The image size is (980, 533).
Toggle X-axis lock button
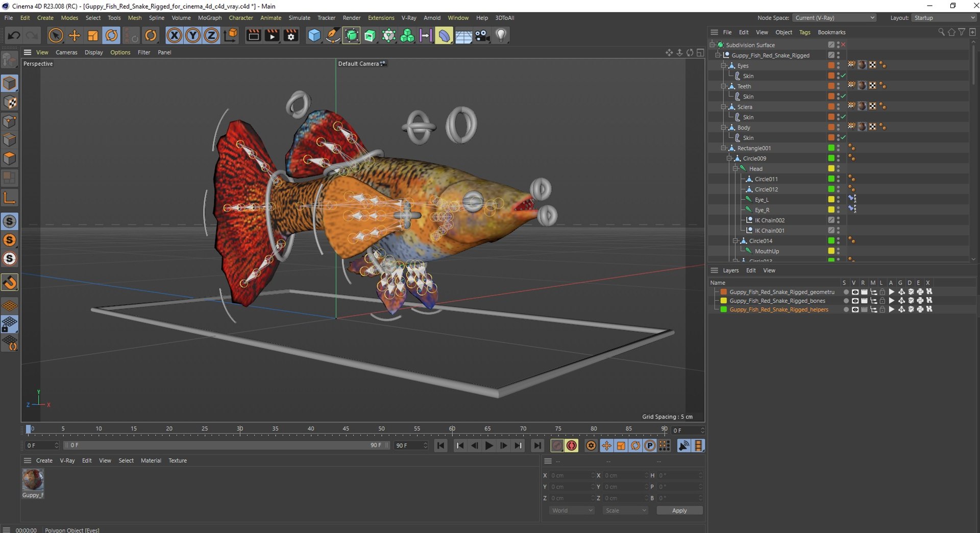click(174, 35)
